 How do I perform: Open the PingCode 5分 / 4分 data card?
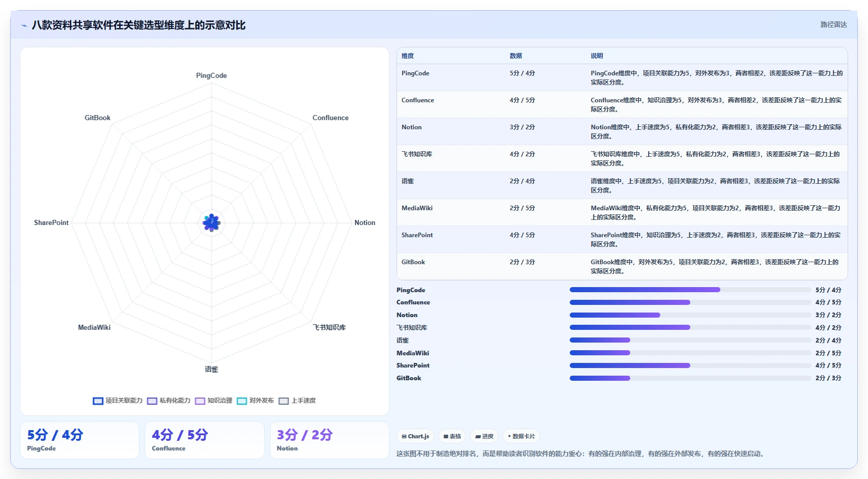pos(79,440)
